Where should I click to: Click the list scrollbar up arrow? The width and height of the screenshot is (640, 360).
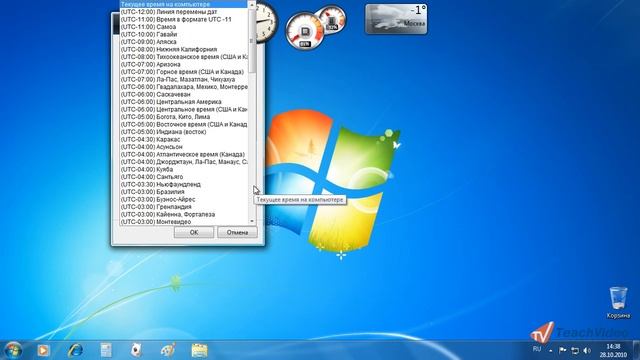(252, 5)
